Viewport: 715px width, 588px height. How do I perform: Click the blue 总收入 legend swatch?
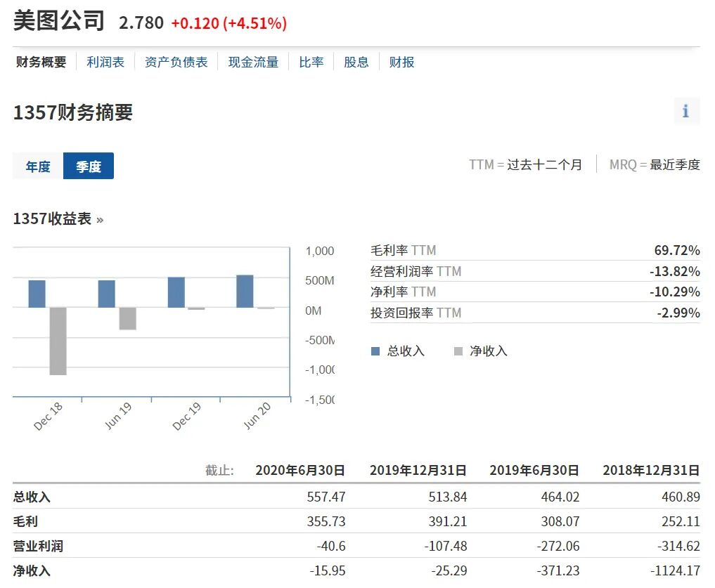[375, 351]
